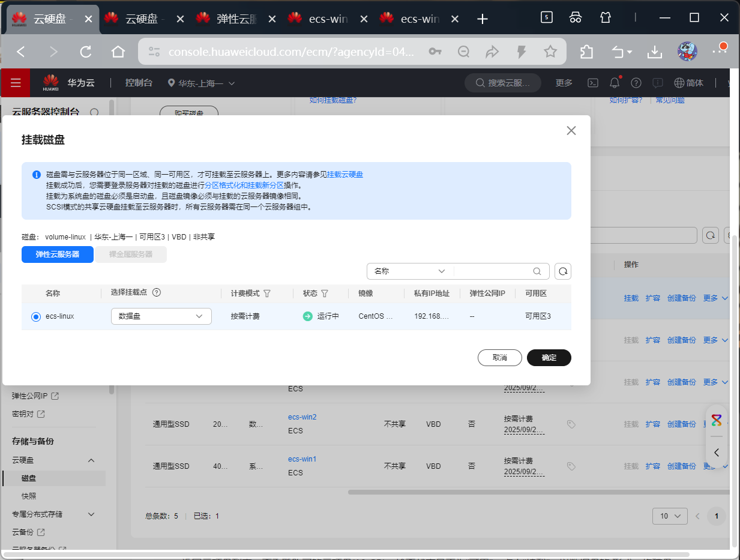The image size is (740, 560).
Task: Click the background disk list refresh icon
Action: point(711,235)
